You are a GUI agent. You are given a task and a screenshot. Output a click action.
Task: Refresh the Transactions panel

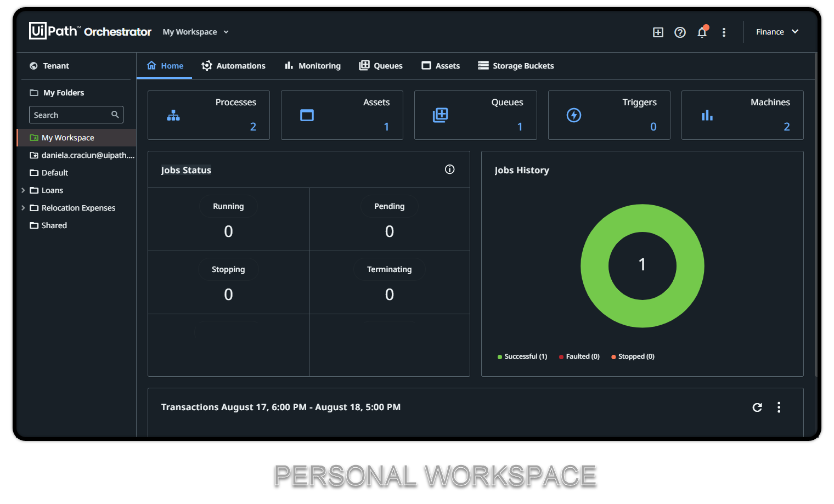pyautogui.click(x=757, y=407)
